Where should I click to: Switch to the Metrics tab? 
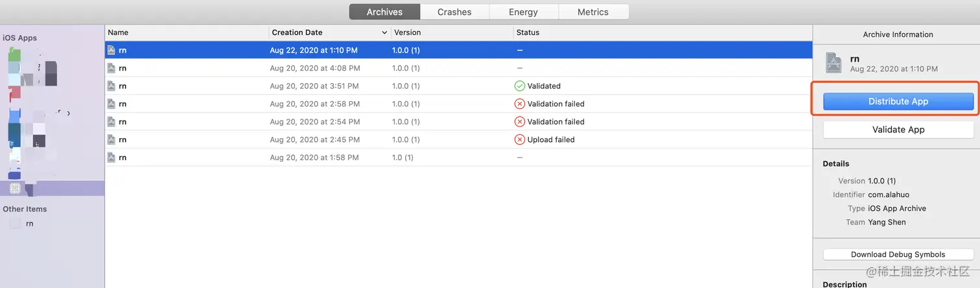(593, 12)
